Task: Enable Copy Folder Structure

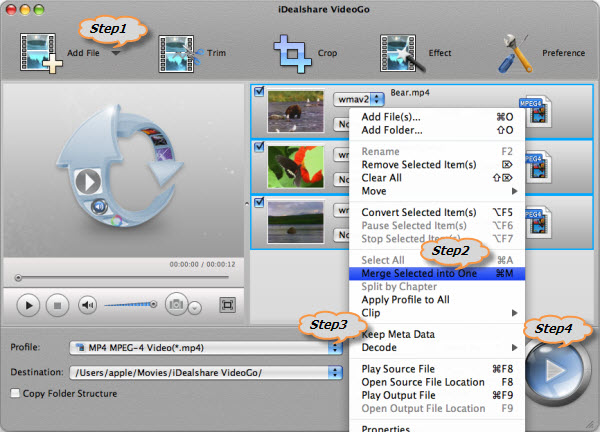Action: coord(15,393)
